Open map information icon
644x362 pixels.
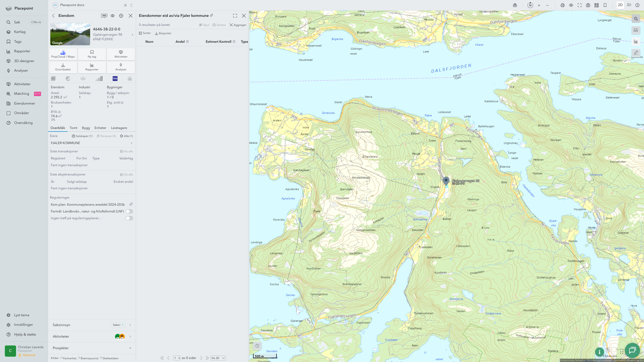(637, 5)
